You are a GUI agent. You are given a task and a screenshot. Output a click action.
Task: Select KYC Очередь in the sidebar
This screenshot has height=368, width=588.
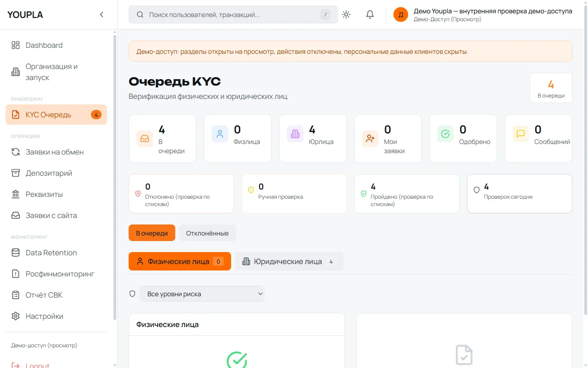click(x=56, y=115)
